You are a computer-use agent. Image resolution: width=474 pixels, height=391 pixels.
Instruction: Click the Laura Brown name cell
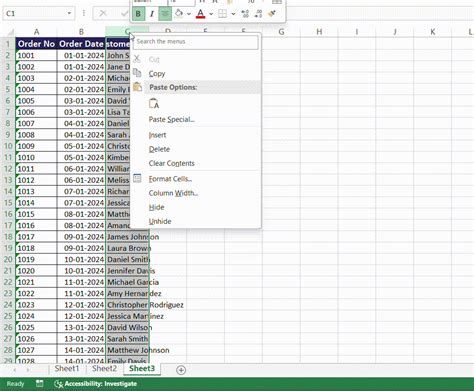click(127, 248)
